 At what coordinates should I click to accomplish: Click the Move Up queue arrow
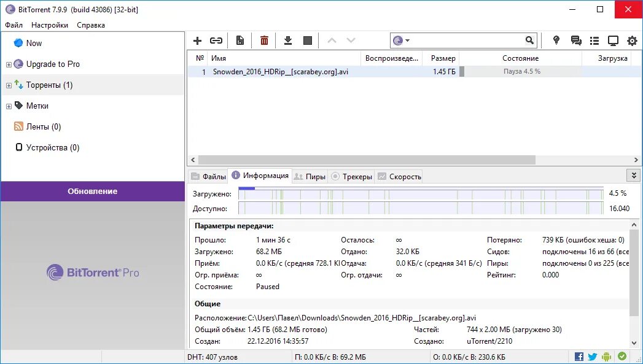[x=332, y=41]
